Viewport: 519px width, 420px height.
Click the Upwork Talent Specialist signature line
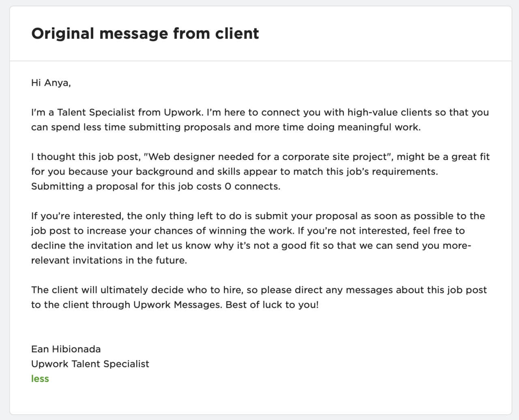point(90,364)
